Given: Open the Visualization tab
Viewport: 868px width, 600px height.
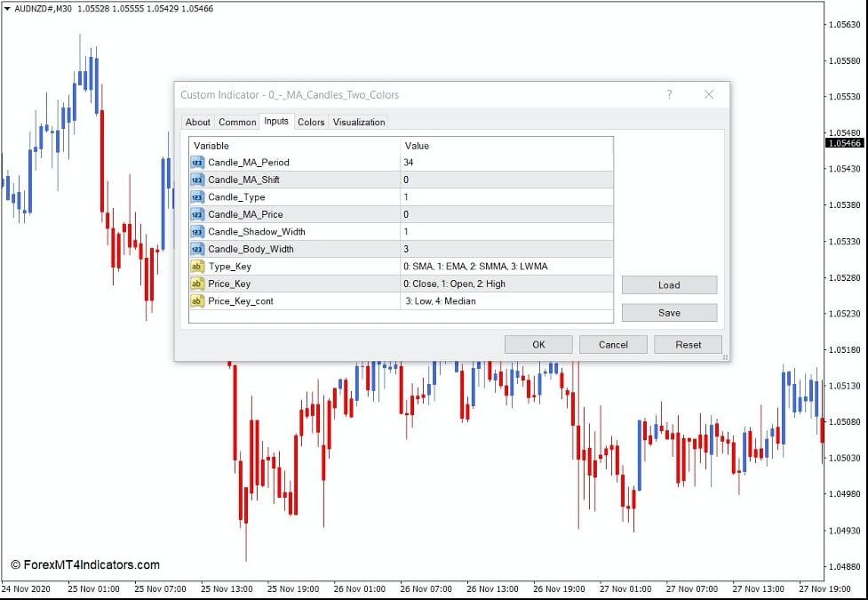Looking at the screenshot, I should (x=358, y=122).
